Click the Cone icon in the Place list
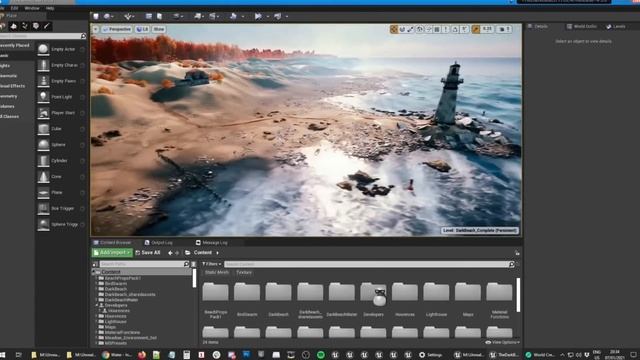This screenshot has height=360, width=640. tap(43, 176)
